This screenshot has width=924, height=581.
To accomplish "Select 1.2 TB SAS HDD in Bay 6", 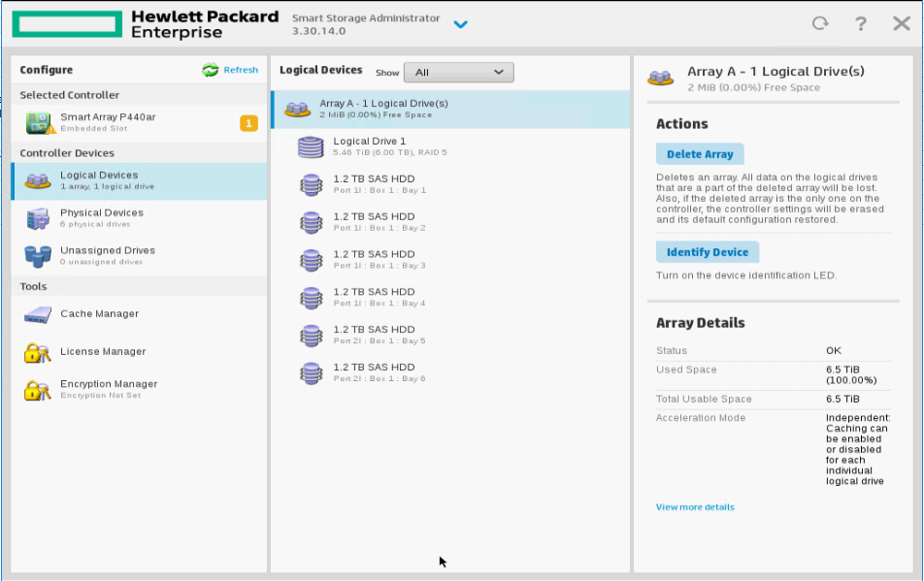I will click(x=450, y=372).
